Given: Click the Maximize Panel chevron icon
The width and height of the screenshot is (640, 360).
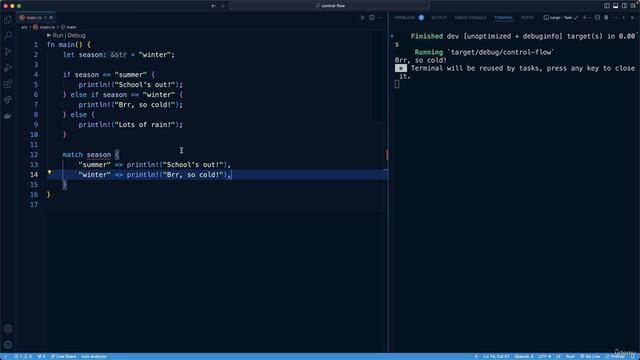Looking at the screenshot, I should [x=624, y=18].
